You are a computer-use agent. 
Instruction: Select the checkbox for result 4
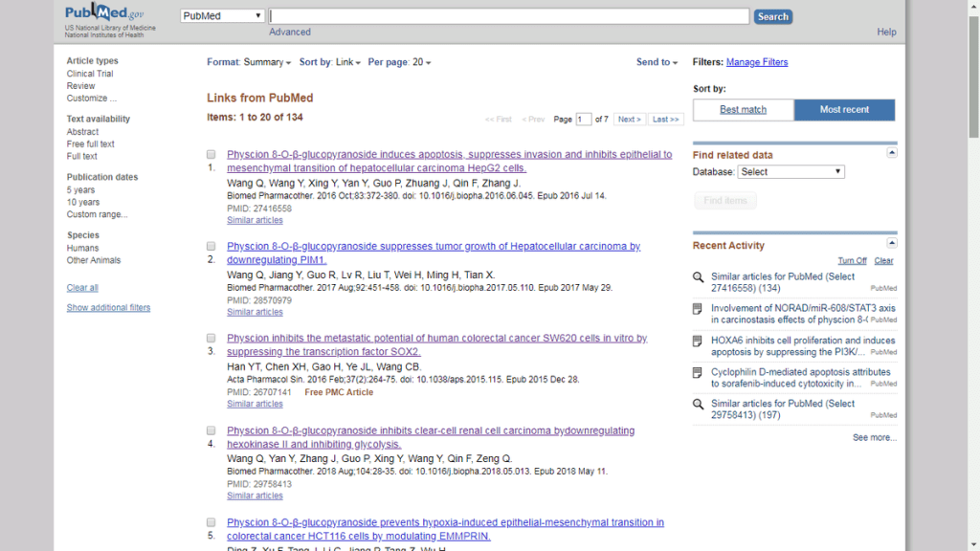tap(212, 430)
